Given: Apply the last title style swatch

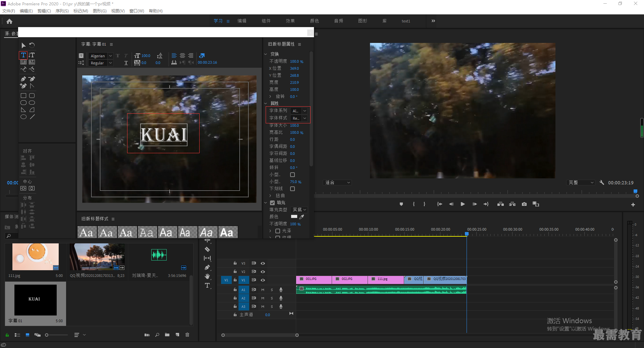Looking at the screenshot, I should (x=228, y=232).
